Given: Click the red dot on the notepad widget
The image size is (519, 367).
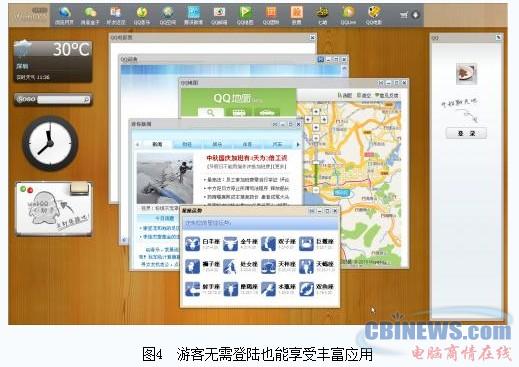Looking at the screenshot, I should [30, 190].
